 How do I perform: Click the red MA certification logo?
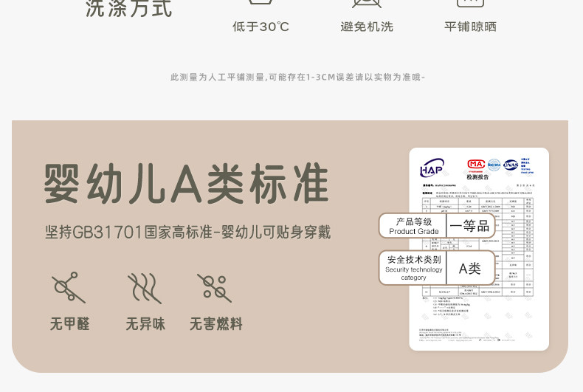(476, 165)
